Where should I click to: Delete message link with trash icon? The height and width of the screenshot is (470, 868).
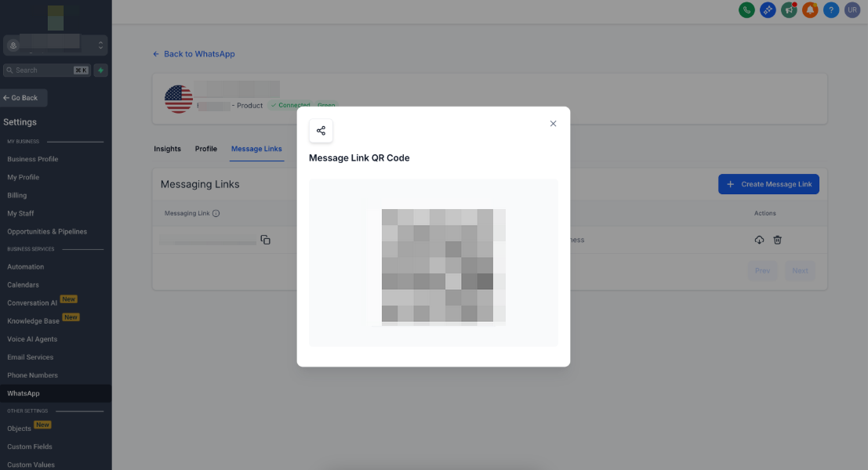click(x=777, y=240)
